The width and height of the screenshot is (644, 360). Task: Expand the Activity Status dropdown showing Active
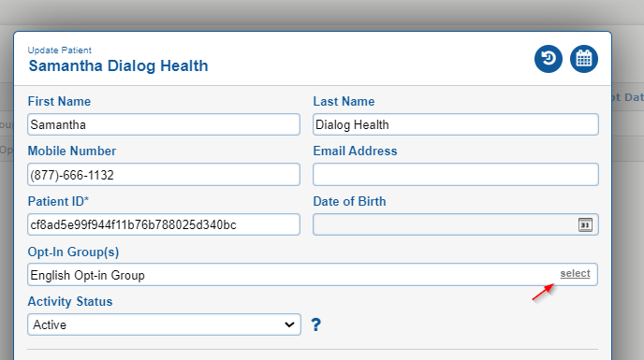(165, 324)
